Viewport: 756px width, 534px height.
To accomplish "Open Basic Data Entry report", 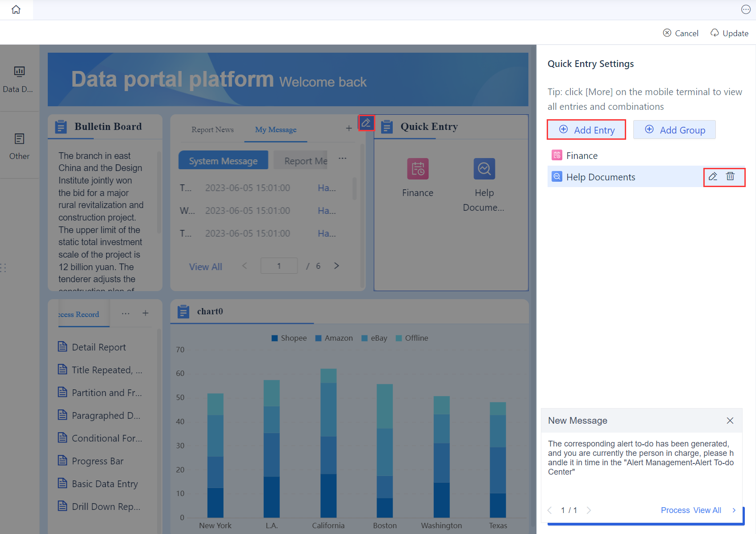I will coord(98,484).
